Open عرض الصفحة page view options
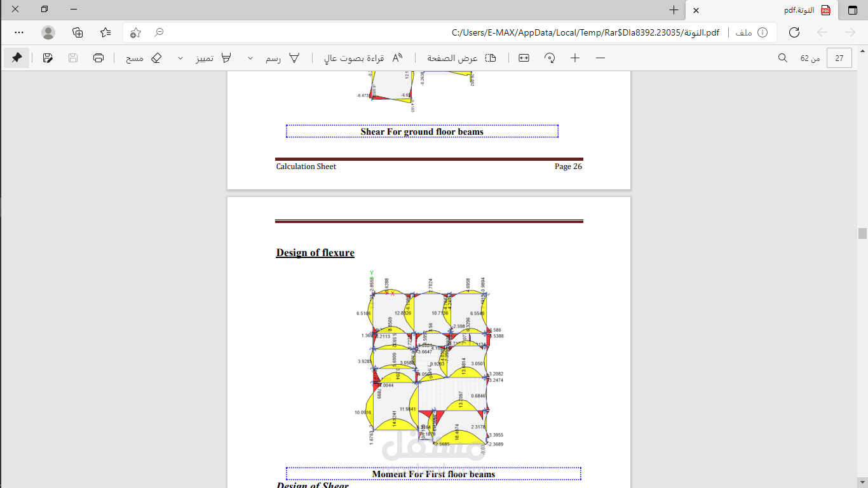Image resolution: width=868 pixels, height=488 pixels. 461,58
